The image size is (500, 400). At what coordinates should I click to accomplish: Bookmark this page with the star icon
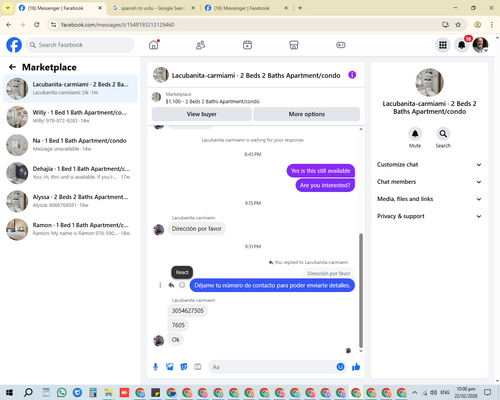pyautogui.click(x=458, y=25)
